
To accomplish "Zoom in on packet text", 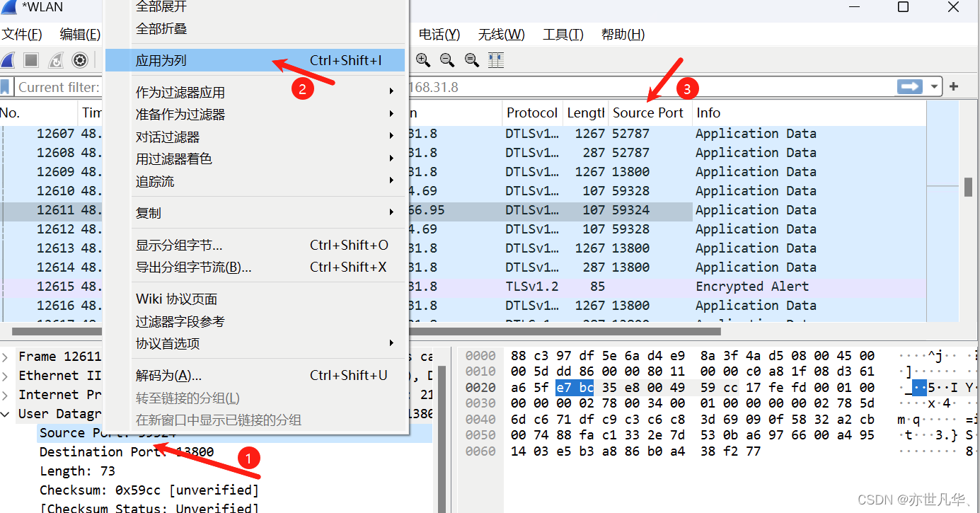I will point(423,60).
